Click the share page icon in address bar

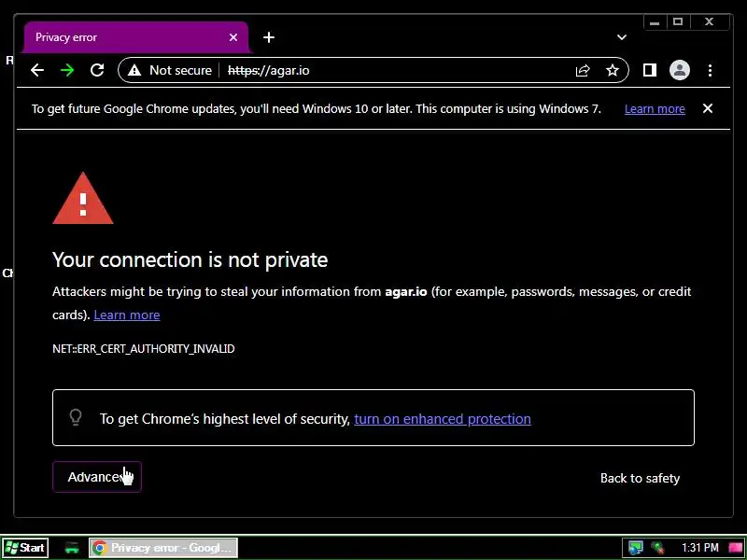point(583,71)
